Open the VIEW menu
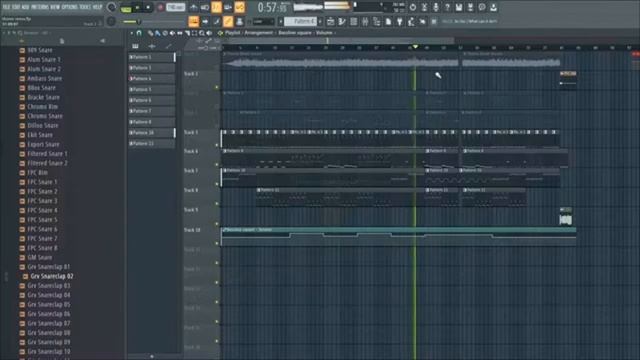 55,7
